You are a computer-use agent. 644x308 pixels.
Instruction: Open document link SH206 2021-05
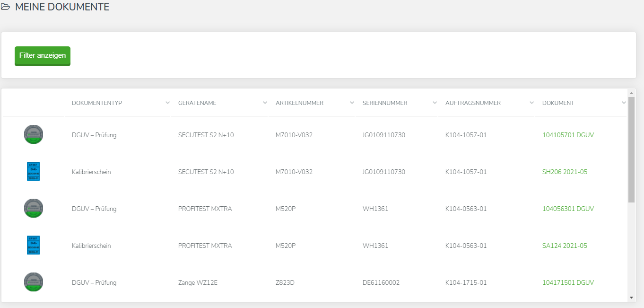click(x=565, y=172)
